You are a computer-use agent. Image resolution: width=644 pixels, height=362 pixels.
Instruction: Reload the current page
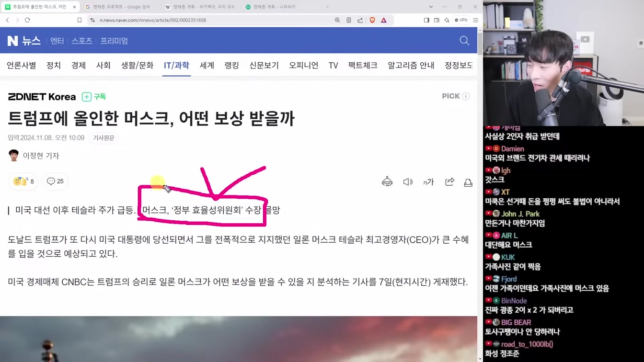27,20
